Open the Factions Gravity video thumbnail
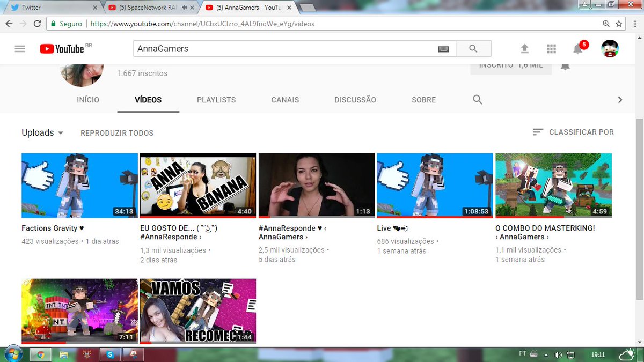This screenshot has width=644, height=362. tap(79, 186)
